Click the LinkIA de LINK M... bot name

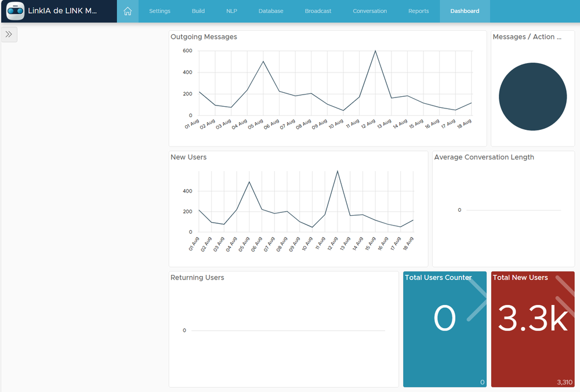click(61, 11)
